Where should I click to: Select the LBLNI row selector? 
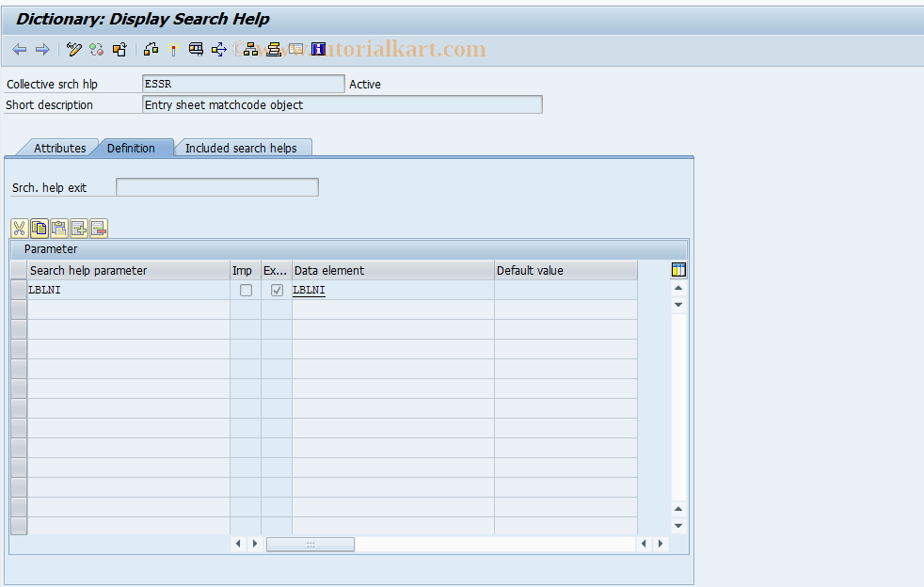(x=19, y=290)
